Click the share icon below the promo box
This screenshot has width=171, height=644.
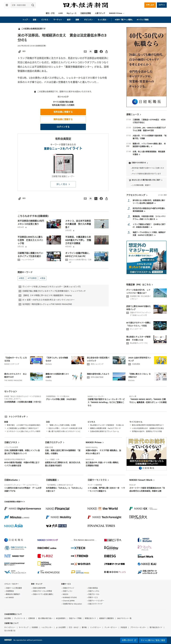(x=107, y=199)
